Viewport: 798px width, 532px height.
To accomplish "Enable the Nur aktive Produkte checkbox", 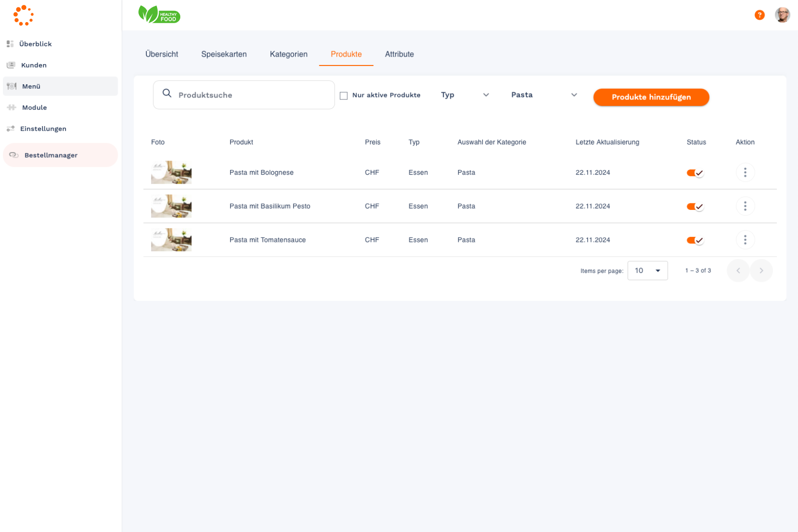I will [344, 96].
